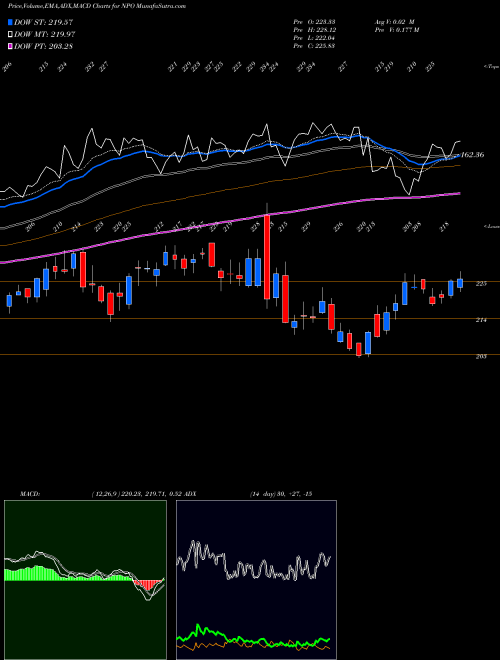
Task: Click the 'Pre H: 228.12' value
Action: click(314, 29)
